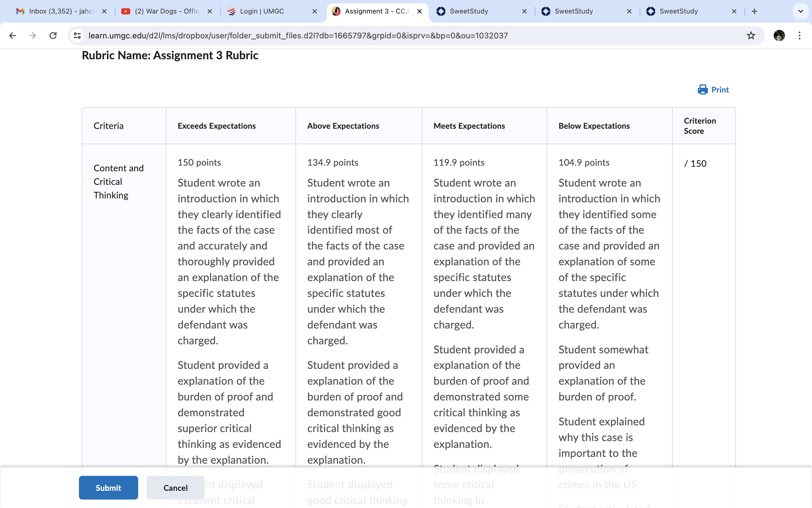Image resolution: width=812 pixels, height=508 pixels.
Task: Close the Login | UMGC tab
Action: pyautogui.click(x=314, y=11)
